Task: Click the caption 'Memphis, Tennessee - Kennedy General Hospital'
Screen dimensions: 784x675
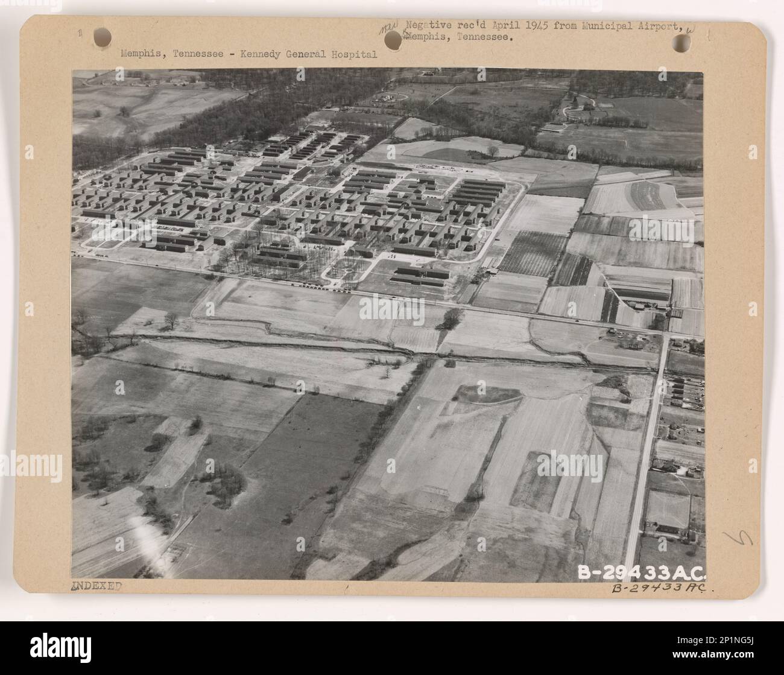Action: pos(248,54)
